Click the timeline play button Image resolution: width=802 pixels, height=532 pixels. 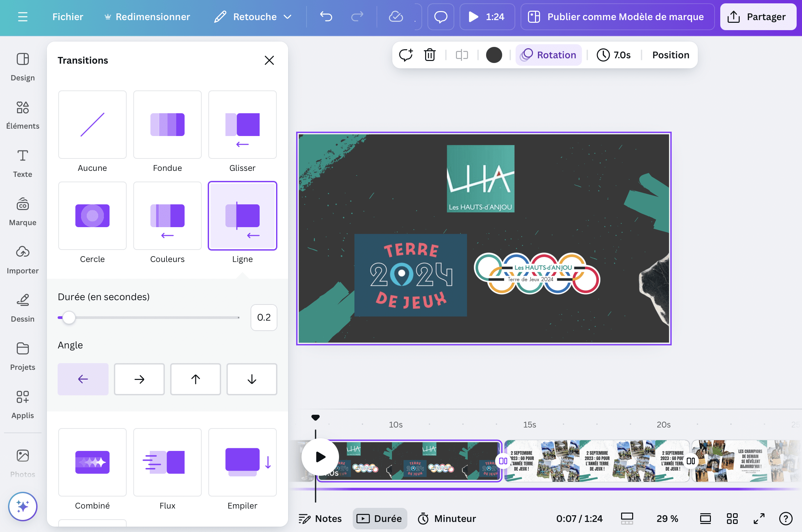point(320,457)
